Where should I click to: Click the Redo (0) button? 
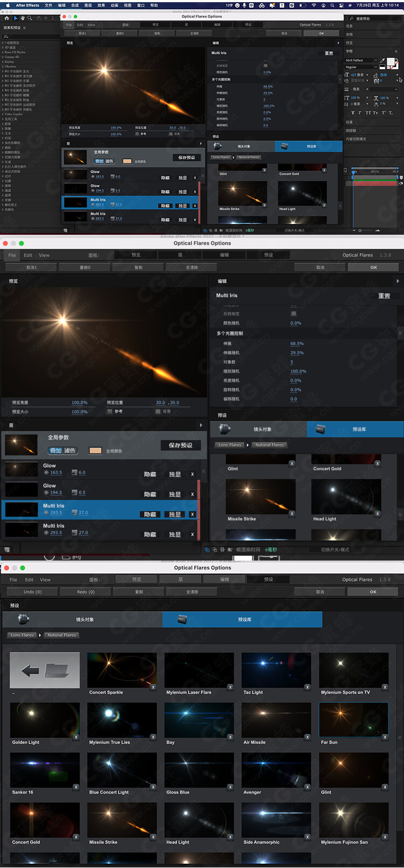86,592
